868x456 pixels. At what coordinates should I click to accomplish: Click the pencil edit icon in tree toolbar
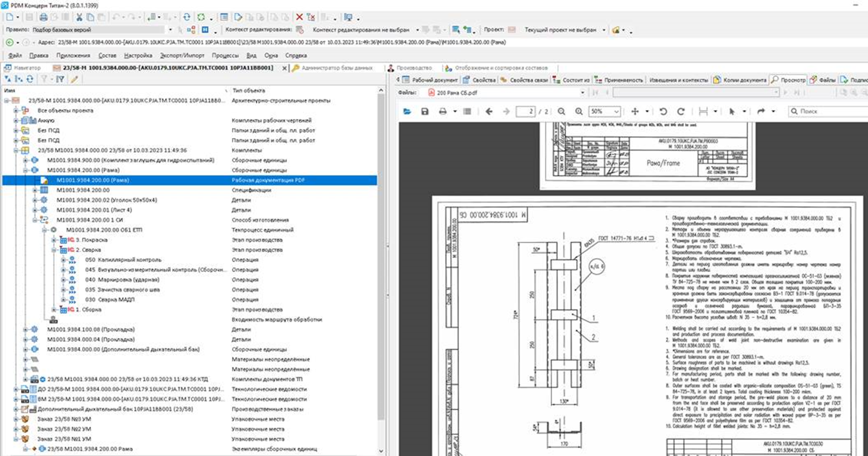[x=75, y=80]
